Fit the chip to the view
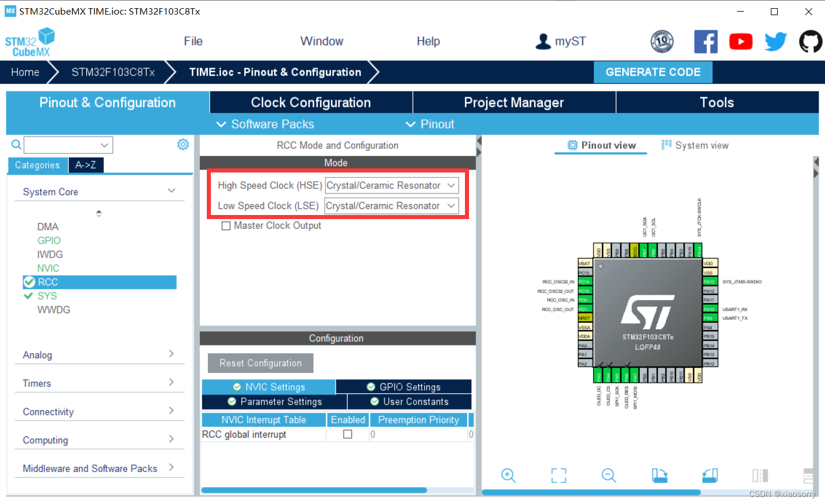This screenshot has width=825, height=504. (x=559, y=475)
